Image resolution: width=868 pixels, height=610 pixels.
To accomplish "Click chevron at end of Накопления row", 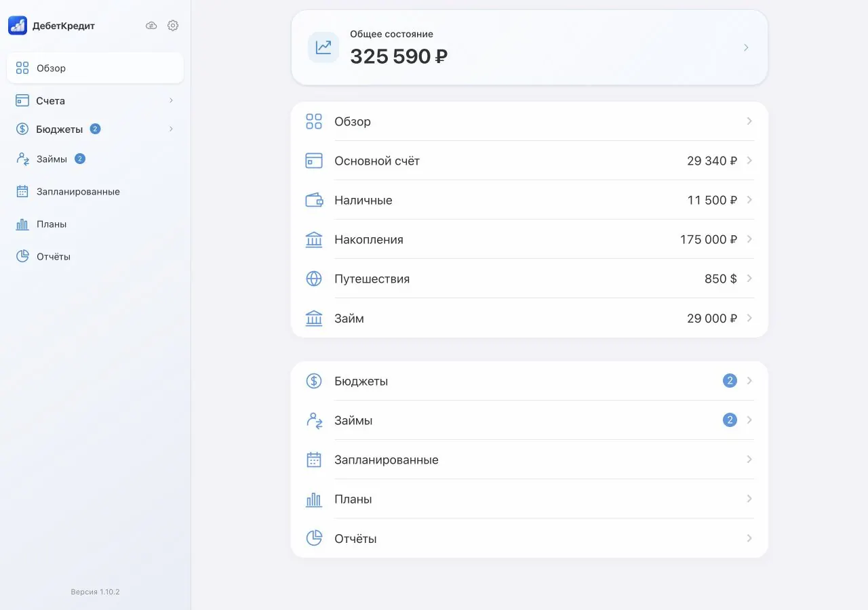I will 749,239.
